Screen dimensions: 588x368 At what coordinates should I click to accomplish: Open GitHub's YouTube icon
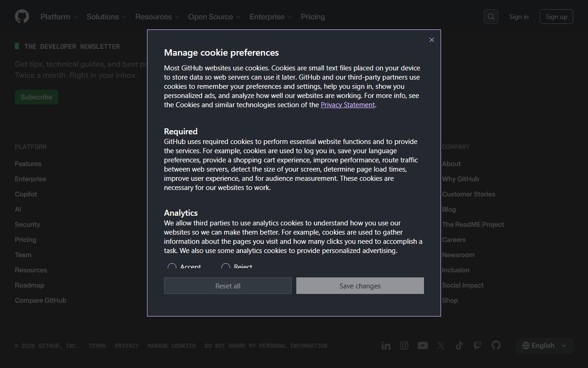(423, 345)
